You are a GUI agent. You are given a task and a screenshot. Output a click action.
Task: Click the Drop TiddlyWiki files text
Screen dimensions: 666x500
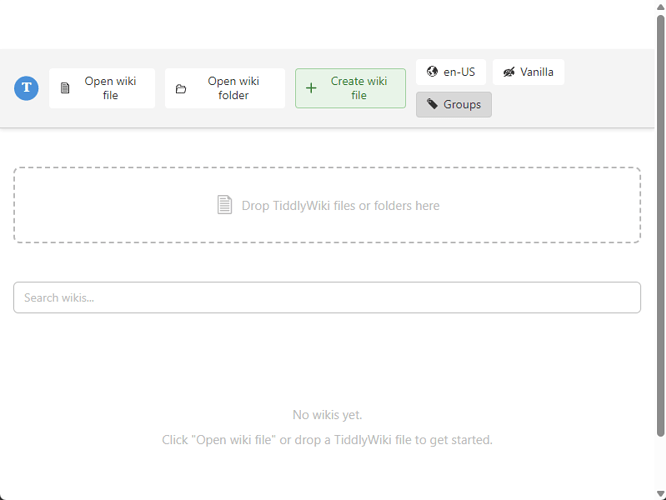[x=340, y=205]
